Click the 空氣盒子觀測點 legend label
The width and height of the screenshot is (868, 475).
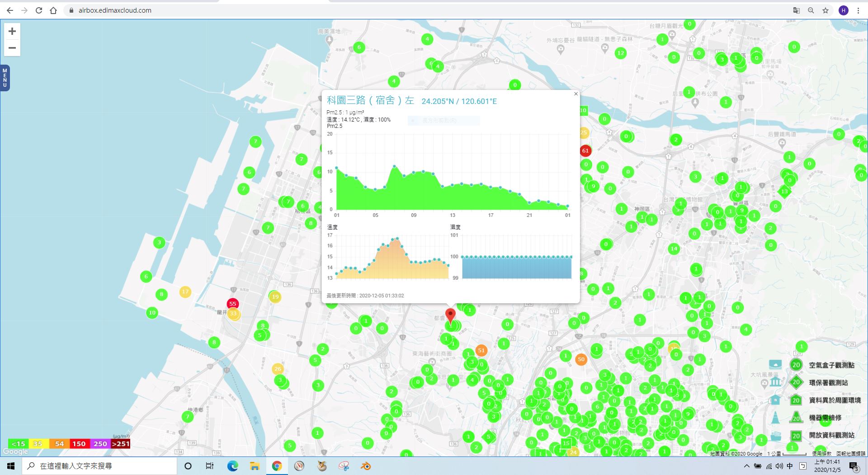(x=831, y=365)
